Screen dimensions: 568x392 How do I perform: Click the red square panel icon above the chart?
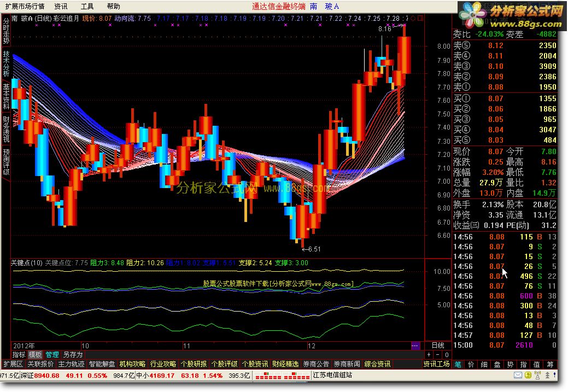[x=420, y=18]
